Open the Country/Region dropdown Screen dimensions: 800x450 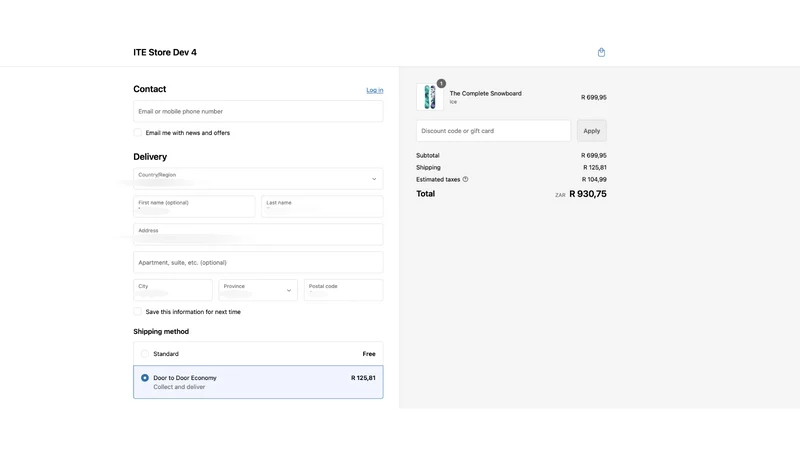(258, 179)
